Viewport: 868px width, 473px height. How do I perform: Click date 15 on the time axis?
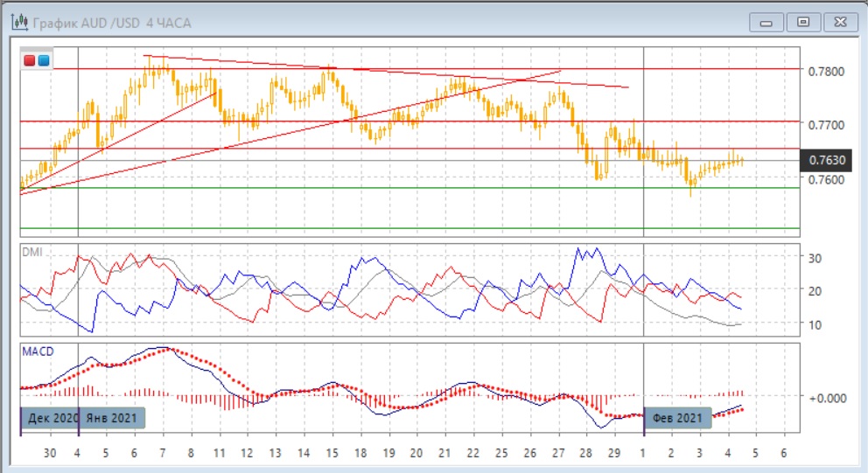(332, 454)
